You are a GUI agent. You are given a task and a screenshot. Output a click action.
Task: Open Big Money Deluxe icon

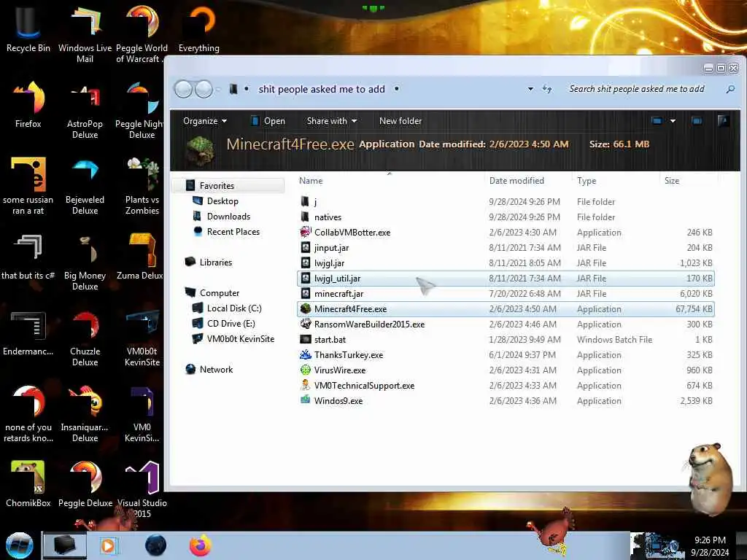[85, 261]
